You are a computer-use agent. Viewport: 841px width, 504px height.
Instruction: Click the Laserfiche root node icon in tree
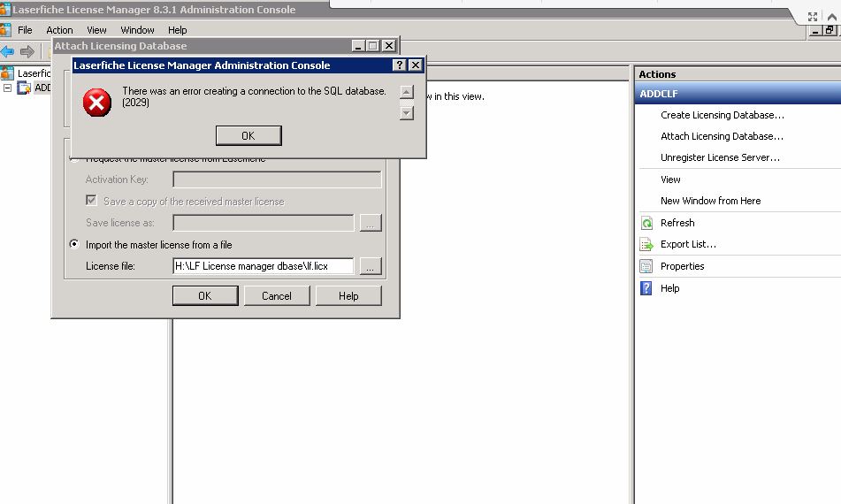7,73
